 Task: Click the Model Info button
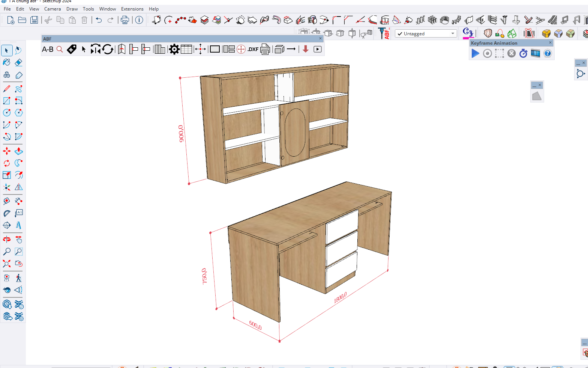pos(139,20)
